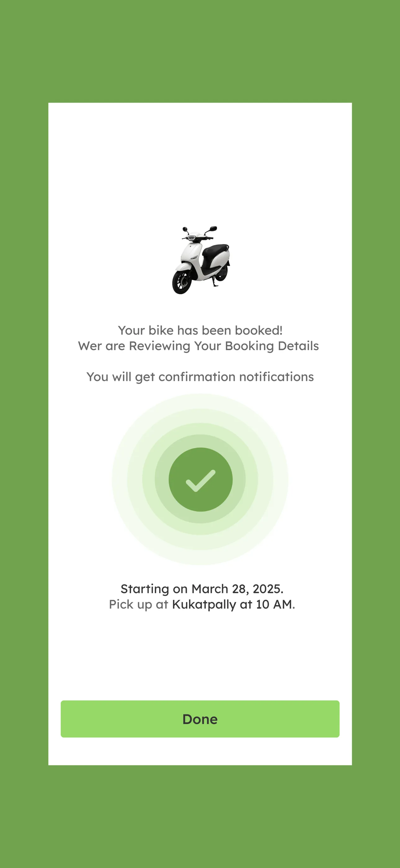Click the scooter's front wheel
Viewport: 400px width, 868px height.
(181, 281)
